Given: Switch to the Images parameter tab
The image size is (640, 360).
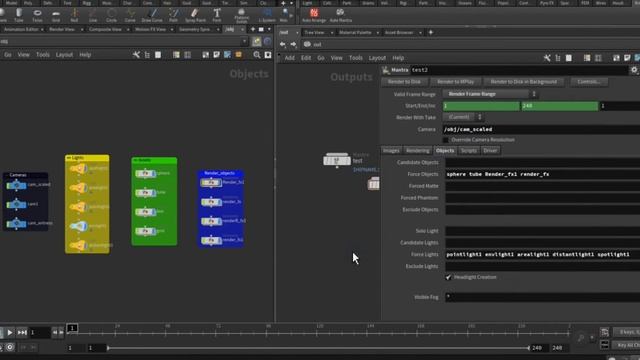Looking at the screenshot, I should click(391, 151).
